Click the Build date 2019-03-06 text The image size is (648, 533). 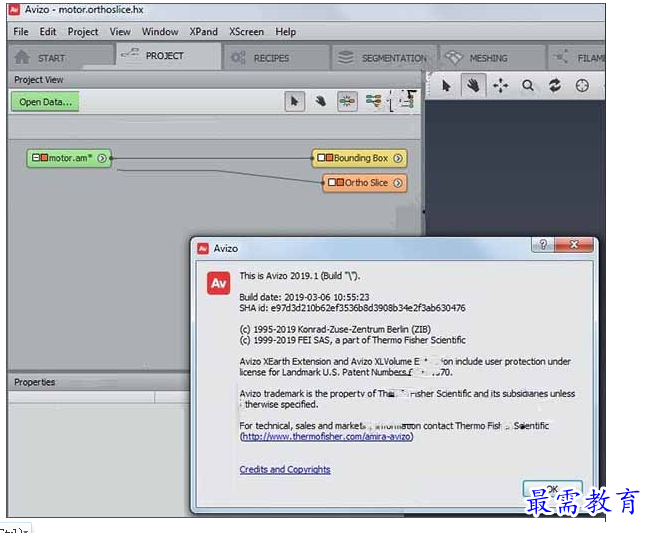click(304, 297)
